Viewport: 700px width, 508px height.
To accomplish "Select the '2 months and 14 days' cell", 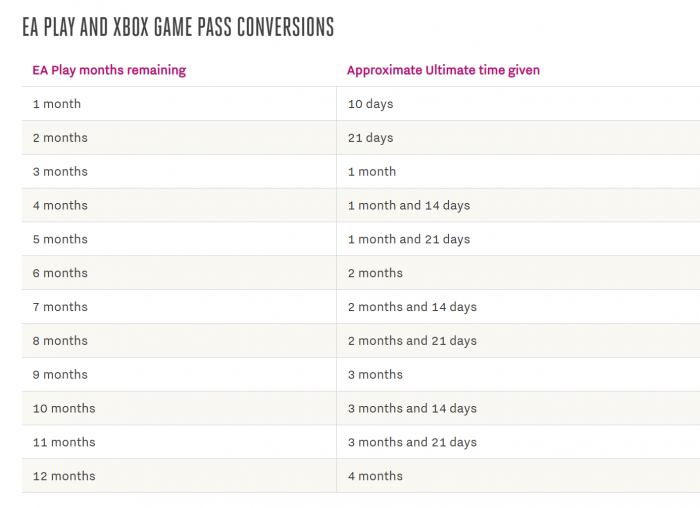I will 412,307.
